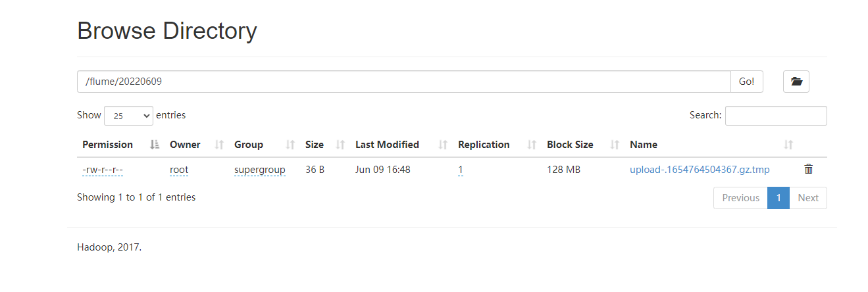
Task: Click sort arrows next to Owner header
Action: tap(220, 145)
